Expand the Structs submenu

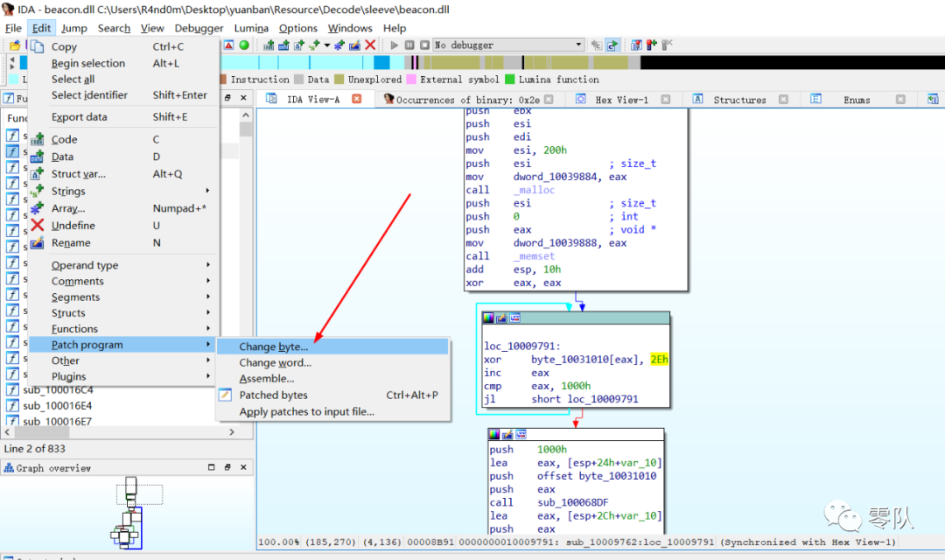pos(123,313)
